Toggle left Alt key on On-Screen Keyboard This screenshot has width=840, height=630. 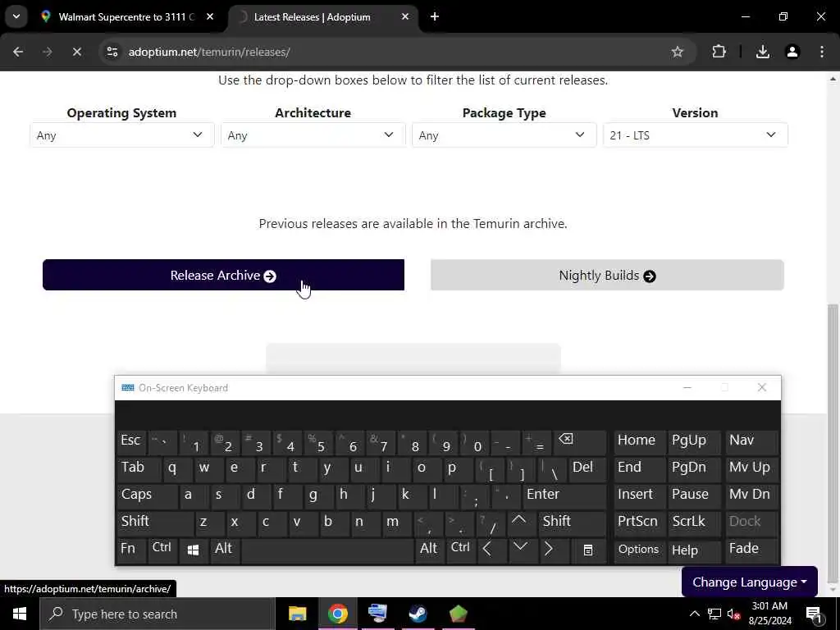pos(225,549)
